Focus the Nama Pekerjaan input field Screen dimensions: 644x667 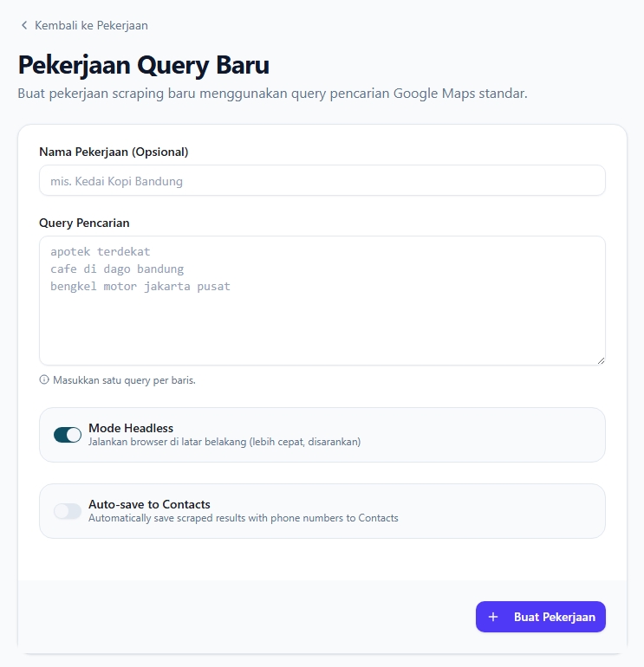[x=322, y=181]
